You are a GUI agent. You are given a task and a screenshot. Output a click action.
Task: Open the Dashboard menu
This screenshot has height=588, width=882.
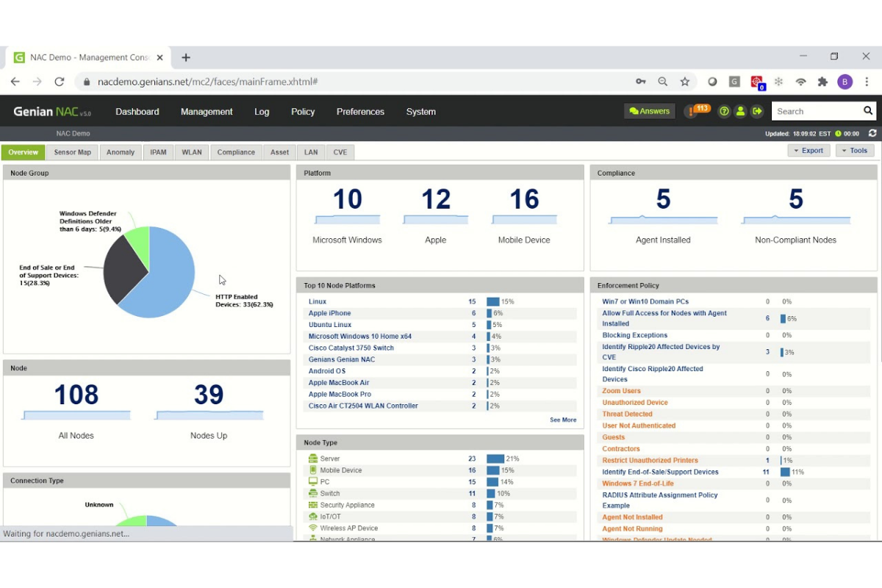[x=137, y=112]
